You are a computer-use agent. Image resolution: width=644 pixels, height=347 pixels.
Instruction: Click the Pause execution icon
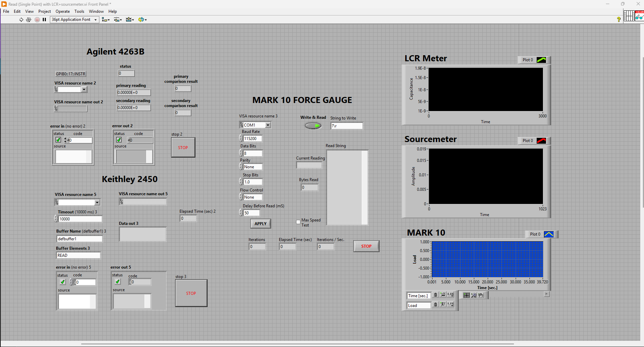44,20
